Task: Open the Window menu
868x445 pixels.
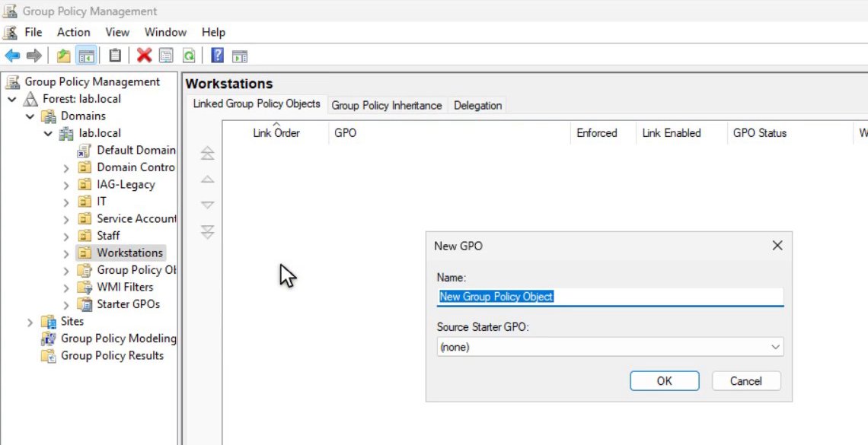Action: pos(165,33)
